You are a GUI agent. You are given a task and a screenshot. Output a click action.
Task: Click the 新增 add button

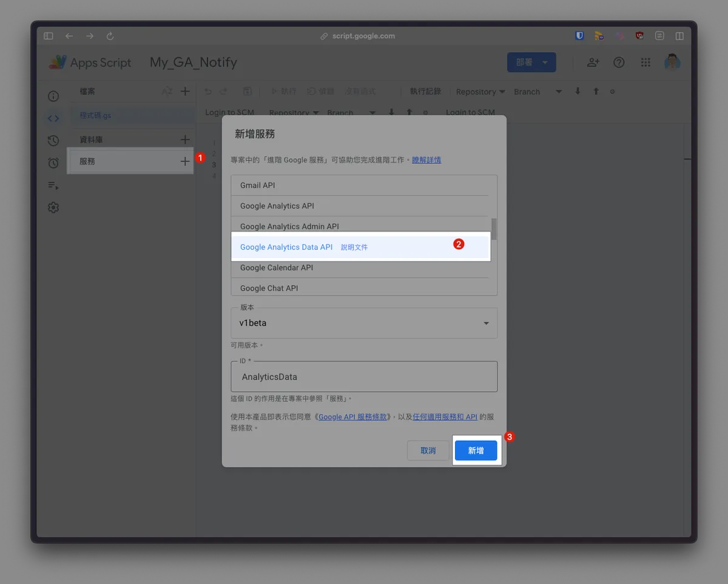[476, 451]
